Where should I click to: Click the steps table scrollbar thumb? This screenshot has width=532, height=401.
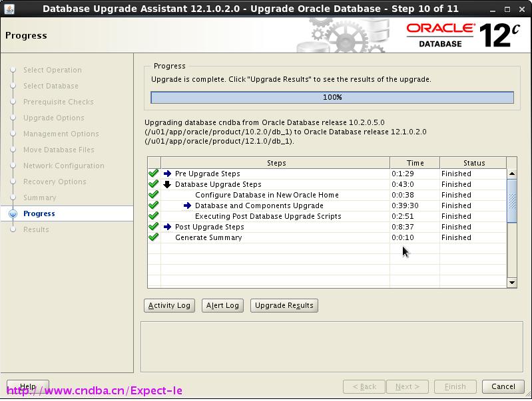click(511, 201)
